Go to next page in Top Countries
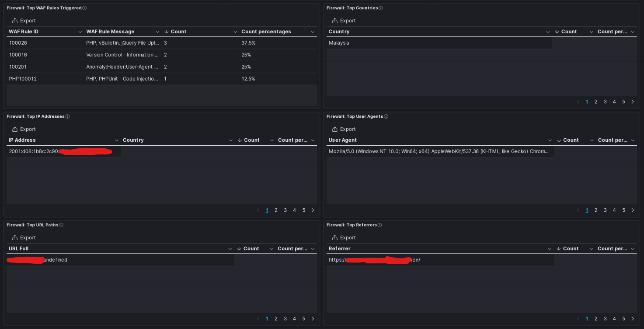This screenshot has width=644, height=329. [633, 101]
